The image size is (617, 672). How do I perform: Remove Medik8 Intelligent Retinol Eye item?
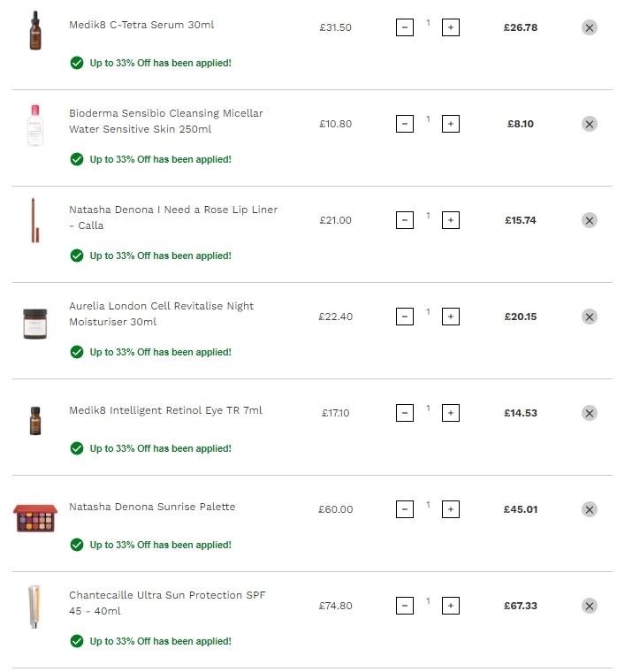click(x=589, y=413)
